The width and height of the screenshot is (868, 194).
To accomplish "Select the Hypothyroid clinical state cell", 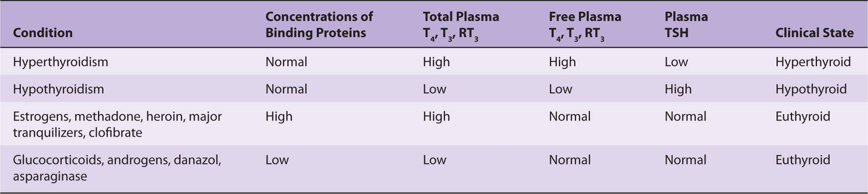I will [811, 89].
